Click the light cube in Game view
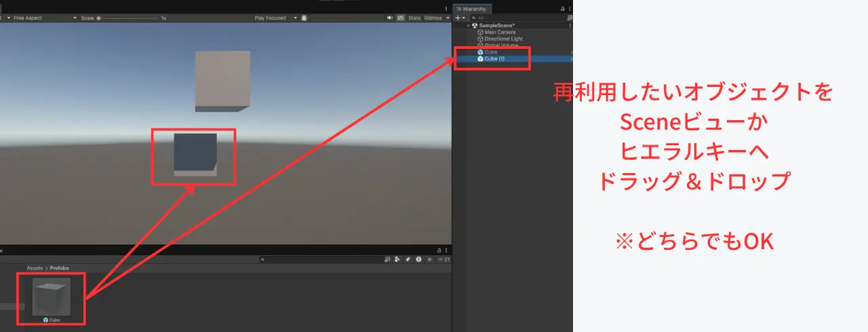 tap(222, 81)
